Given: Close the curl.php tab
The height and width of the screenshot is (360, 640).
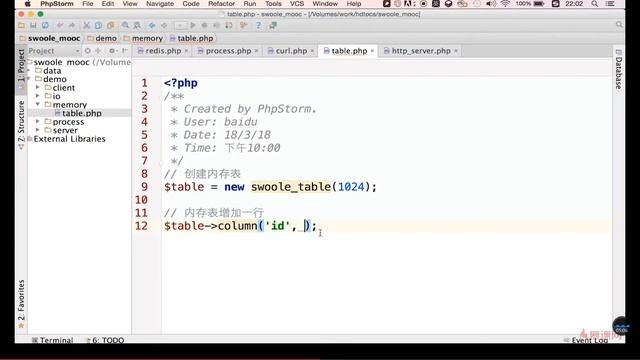Looking at the screenshot, I should coord(312,51).
